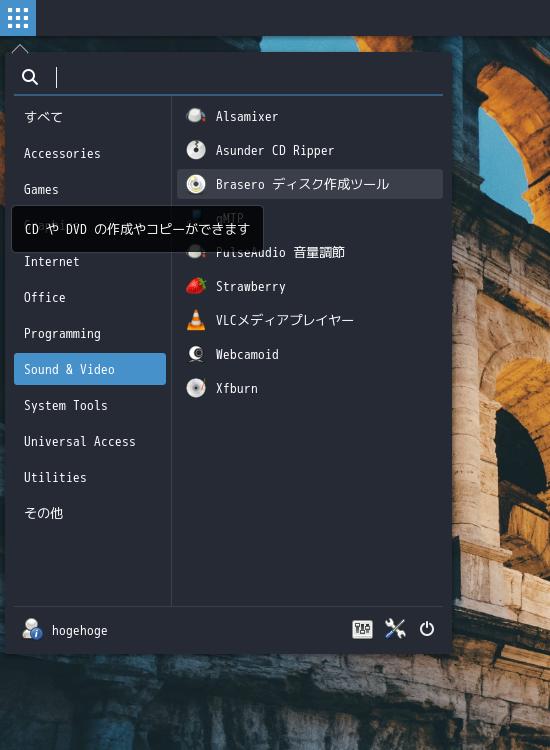Click the VLC traffic cone icon

point(196,320)
